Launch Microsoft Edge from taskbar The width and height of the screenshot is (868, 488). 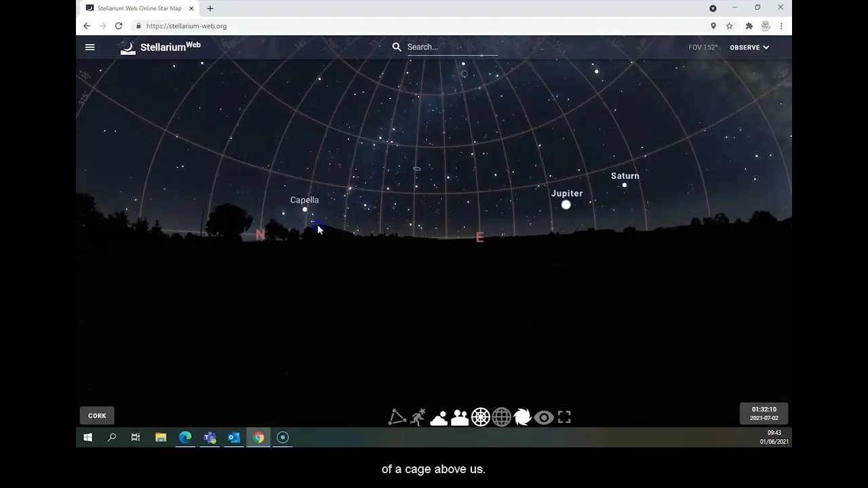(x=185, y=438)
